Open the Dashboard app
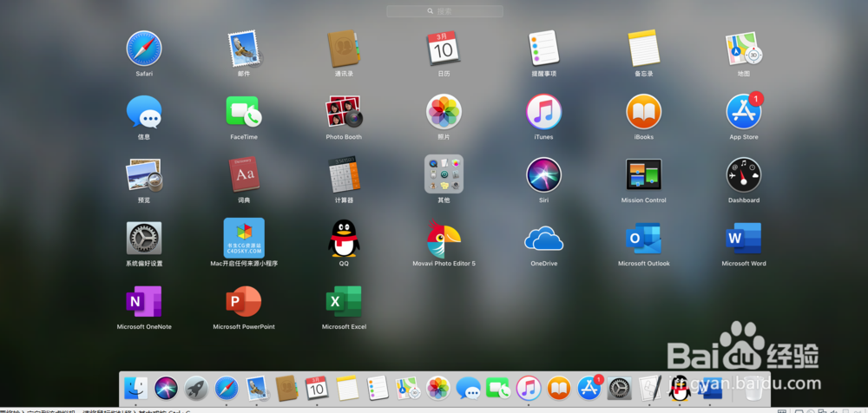 point(744,175)
